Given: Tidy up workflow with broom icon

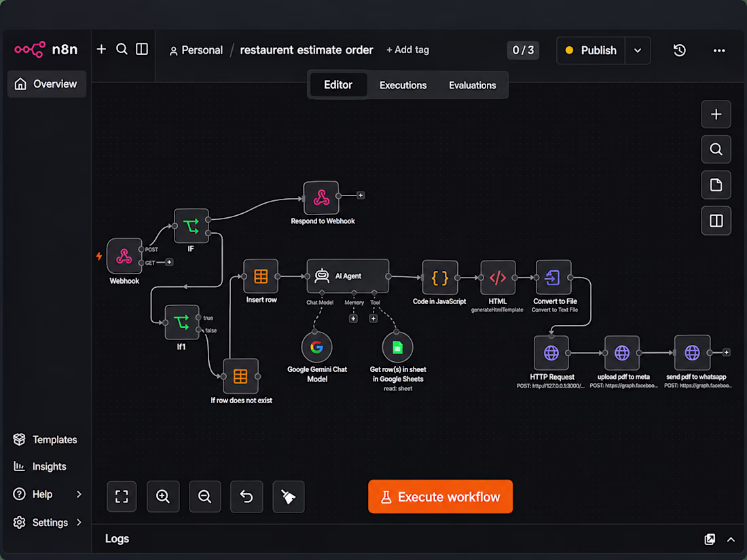Looking at the screenshot, I should pos(288,497).
